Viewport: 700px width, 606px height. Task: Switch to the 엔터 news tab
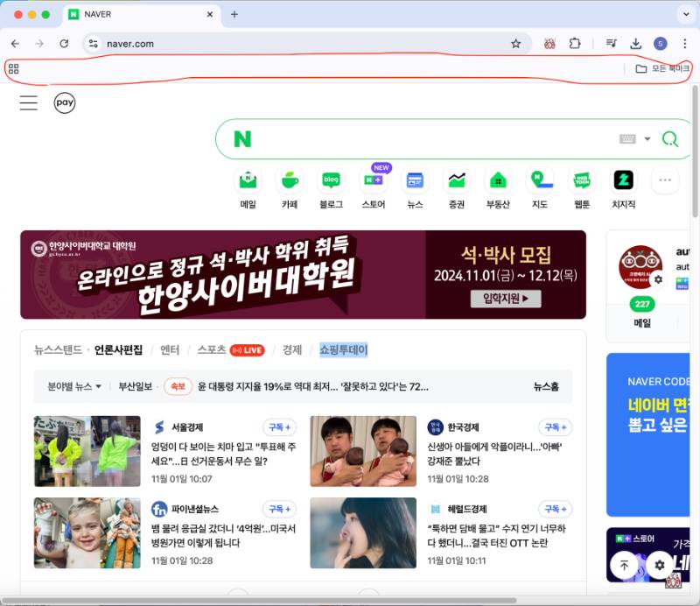click(170, 350)
